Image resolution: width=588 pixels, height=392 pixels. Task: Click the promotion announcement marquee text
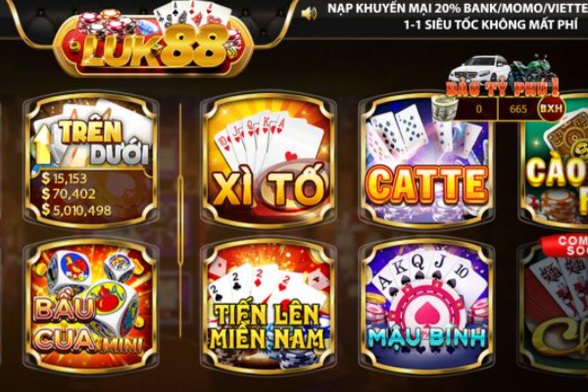458,17
